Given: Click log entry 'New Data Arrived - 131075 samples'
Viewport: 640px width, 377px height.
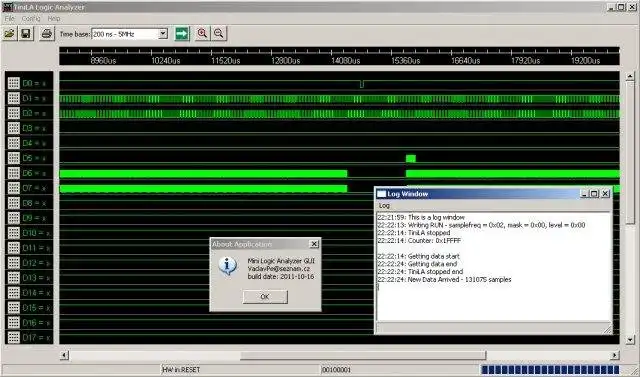Looking at the screenshot, I should coord(444,279).
